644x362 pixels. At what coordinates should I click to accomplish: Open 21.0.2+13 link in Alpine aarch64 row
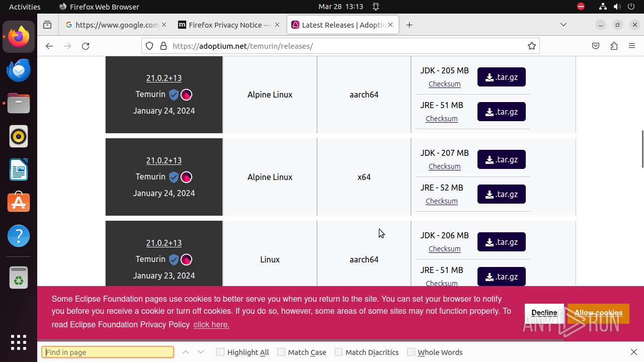point(164,78)
